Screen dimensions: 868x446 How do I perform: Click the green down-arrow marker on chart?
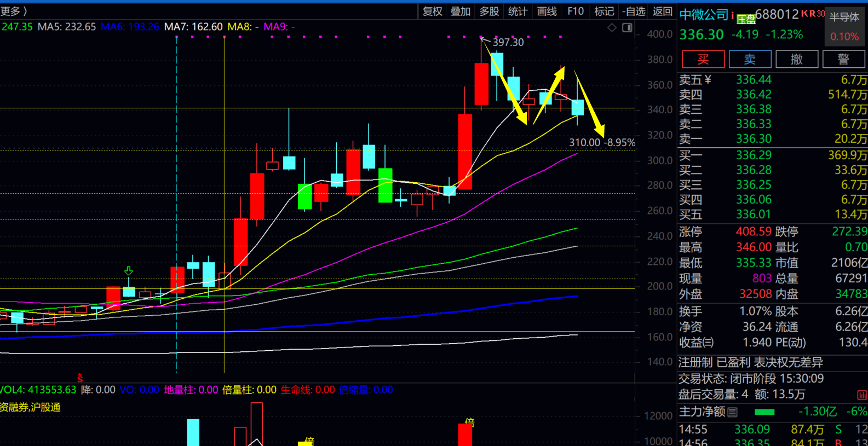129,271
